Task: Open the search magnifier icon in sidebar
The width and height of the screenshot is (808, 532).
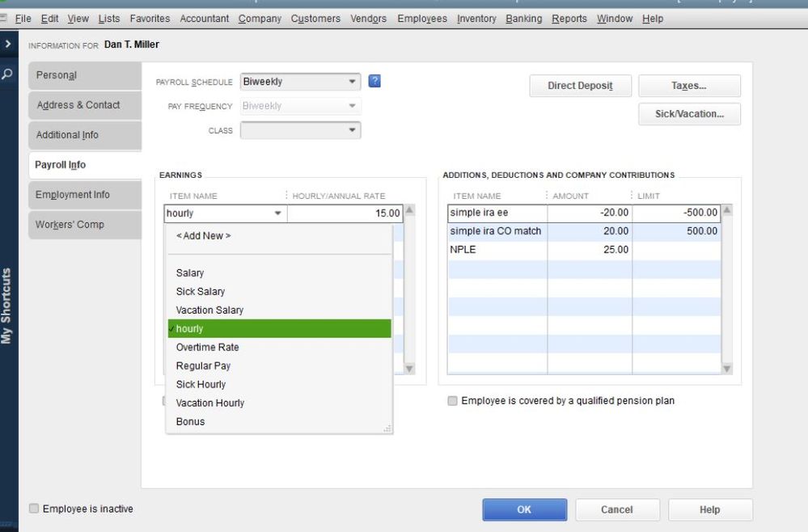Action: click(x=7, y=74)
